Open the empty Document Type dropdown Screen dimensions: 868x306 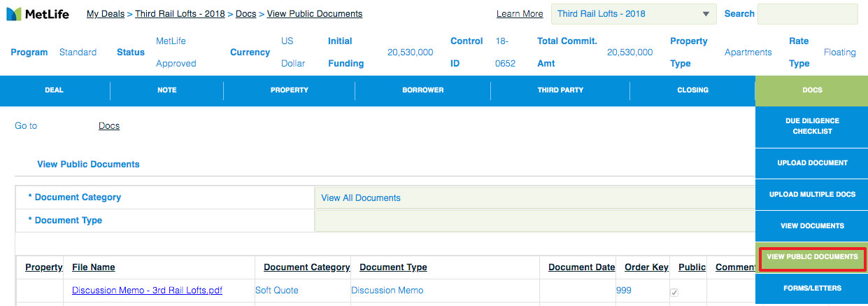[535, 221]
